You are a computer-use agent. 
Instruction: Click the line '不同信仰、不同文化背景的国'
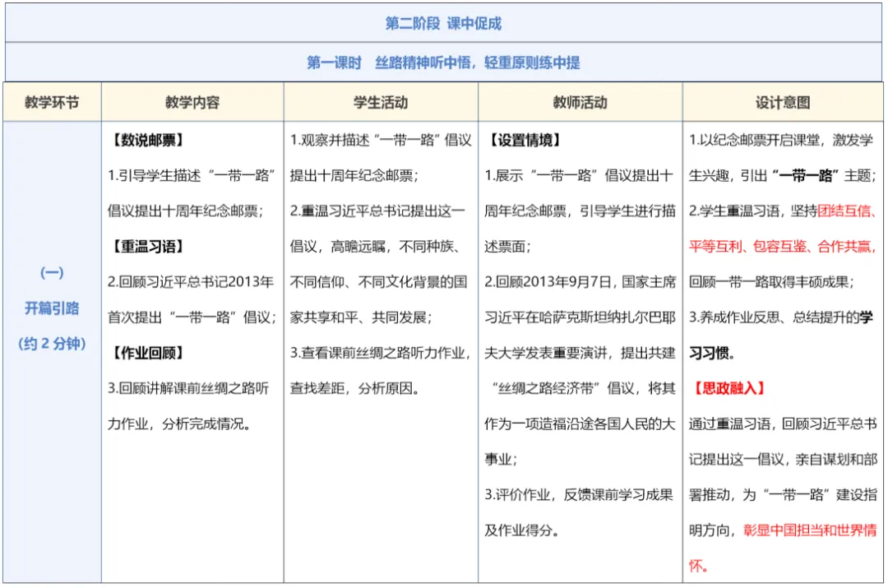tap(378, 282)
